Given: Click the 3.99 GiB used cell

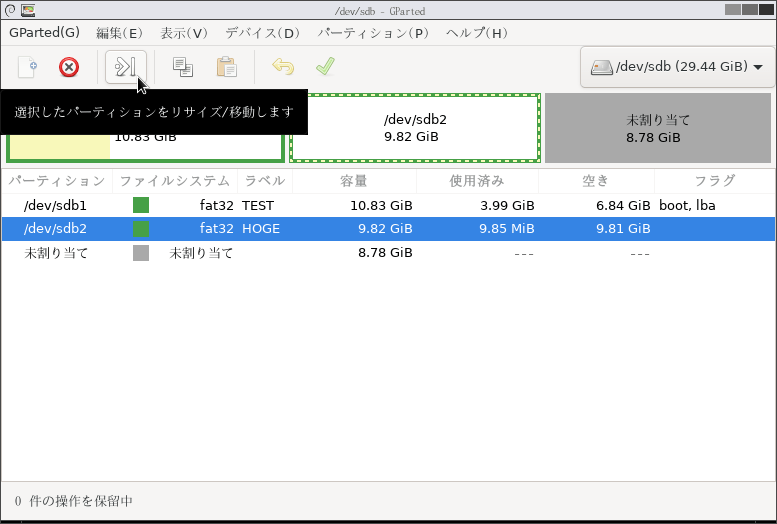Looking at the screenshot, I should pyautogui.click(x=507, y=205).
